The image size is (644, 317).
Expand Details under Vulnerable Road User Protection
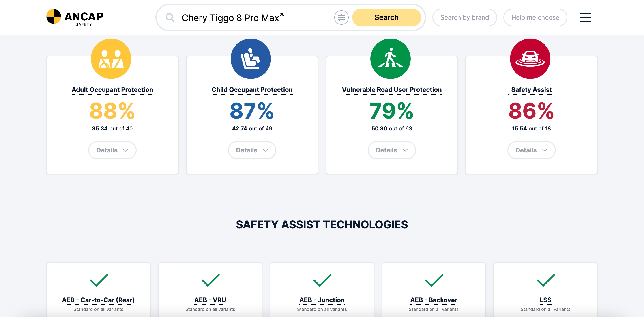pyautogui.click(x=392, y=150)
